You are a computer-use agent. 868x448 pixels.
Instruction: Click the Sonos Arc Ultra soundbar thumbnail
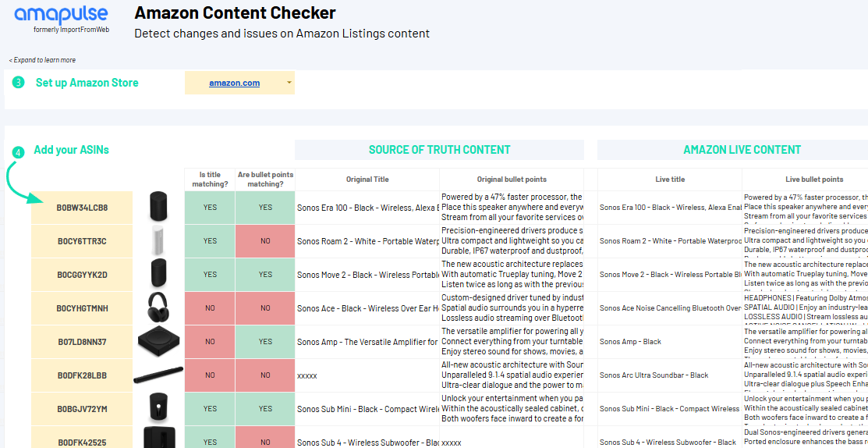point(158,375)
